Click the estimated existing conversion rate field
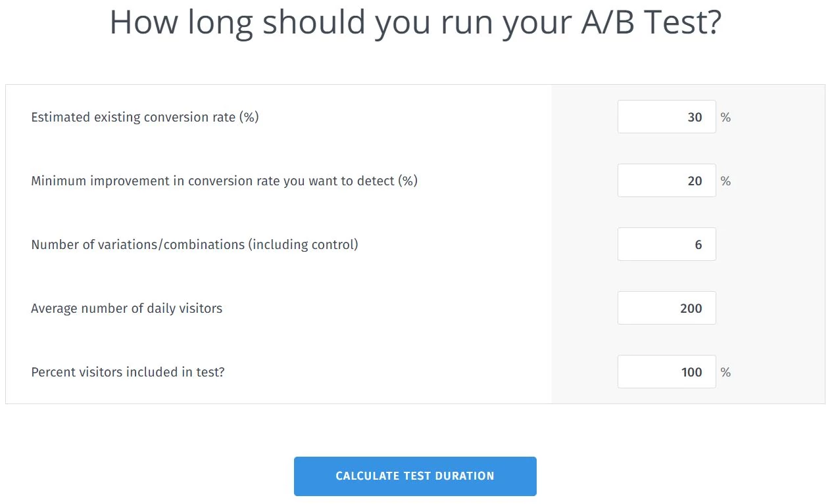Viewport: 832px width, 504px height. (x=666, y=116)
